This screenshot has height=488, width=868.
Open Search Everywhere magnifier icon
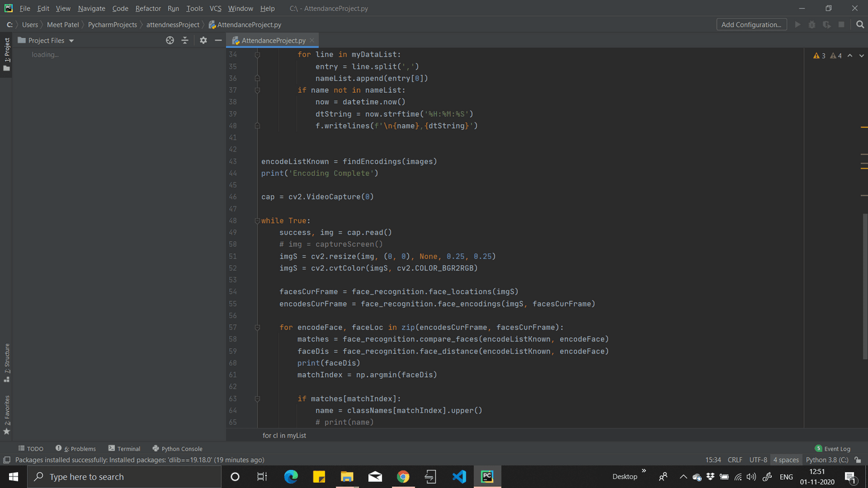(x=860, y=25)
